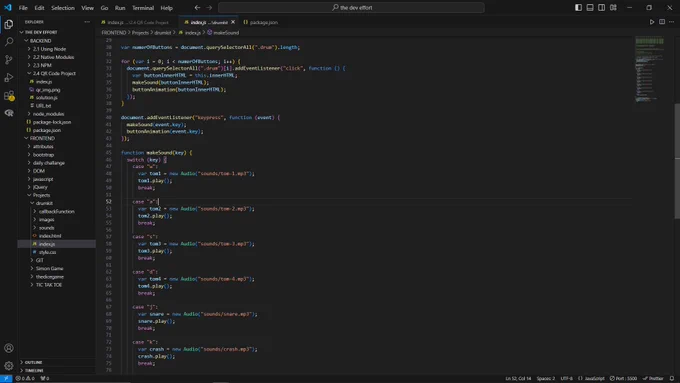Expand the OUTLINE section
The height and width of the screenshot is (383, 680).
coord(56,362)
